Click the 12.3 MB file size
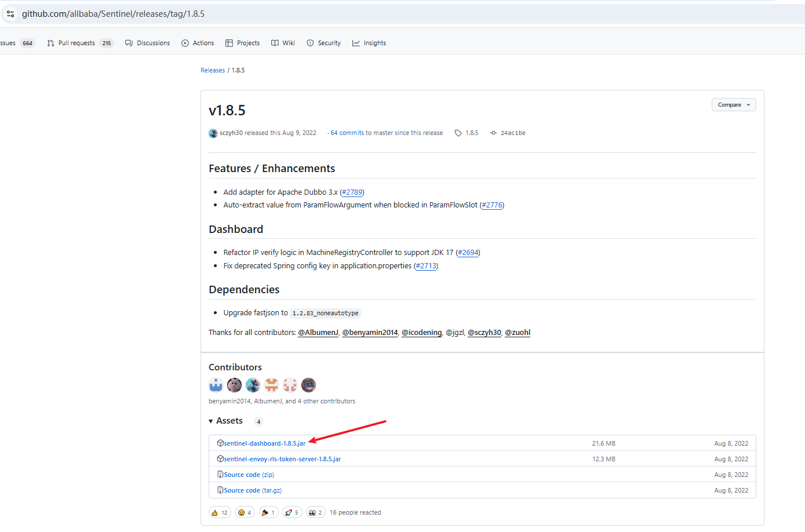This screenshot has height=532, width=805. (603, 459)
